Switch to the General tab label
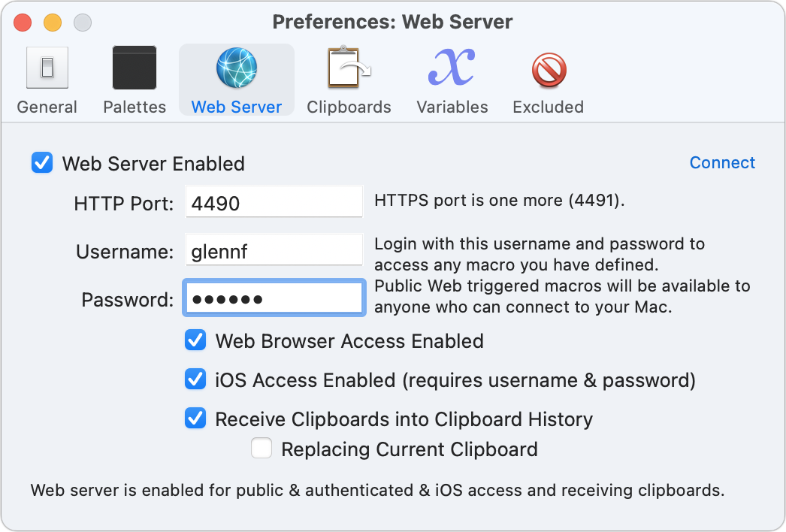Image resolution: width=786 pixels, height=532 pixels. 47,107
